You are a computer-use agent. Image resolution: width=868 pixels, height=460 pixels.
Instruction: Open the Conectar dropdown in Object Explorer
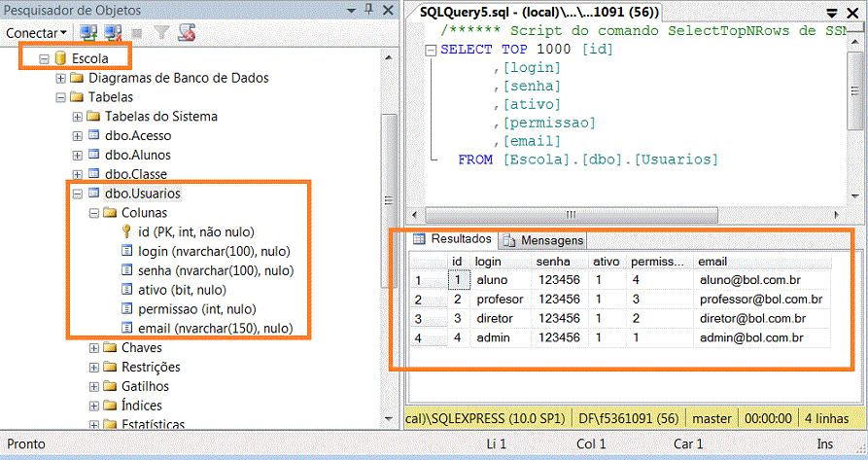[37, 33]
